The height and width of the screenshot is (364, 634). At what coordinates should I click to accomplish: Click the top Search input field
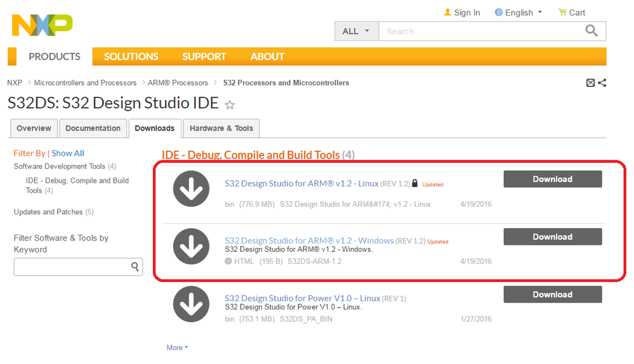click(481, 31)
